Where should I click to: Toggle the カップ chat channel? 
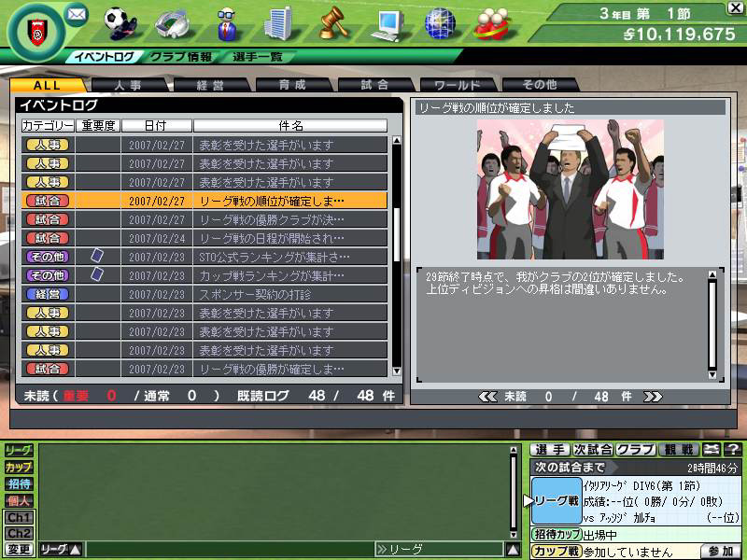click(19, 467)
